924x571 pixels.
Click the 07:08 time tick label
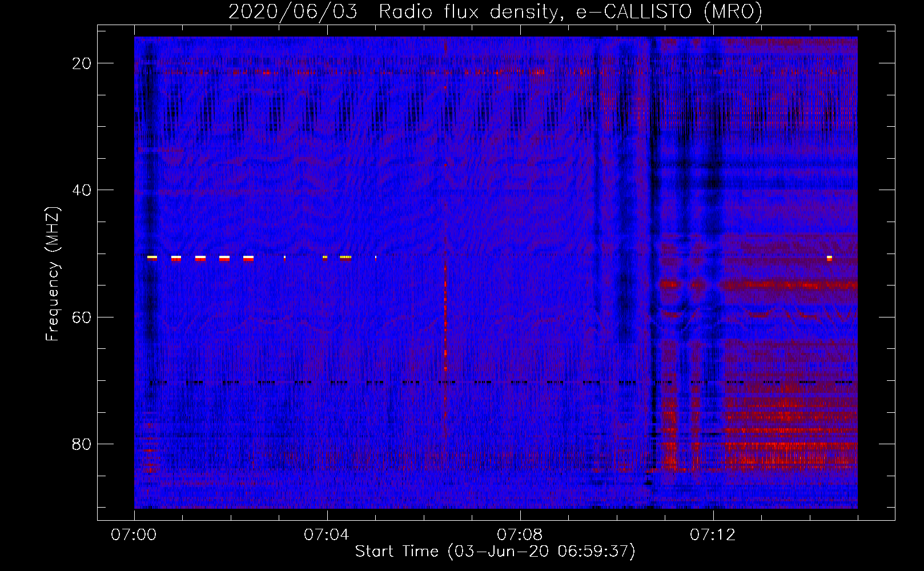coord(520,535)
